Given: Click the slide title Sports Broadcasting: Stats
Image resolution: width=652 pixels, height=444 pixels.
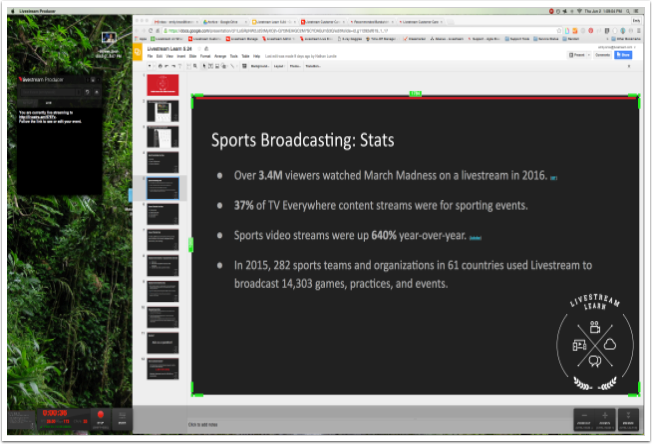Looking at the screenshot, I should (303, 140).
